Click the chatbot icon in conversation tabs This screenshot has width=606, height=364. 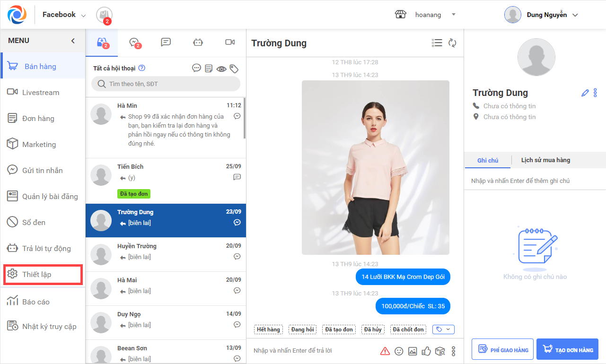[x=198, y=43]
